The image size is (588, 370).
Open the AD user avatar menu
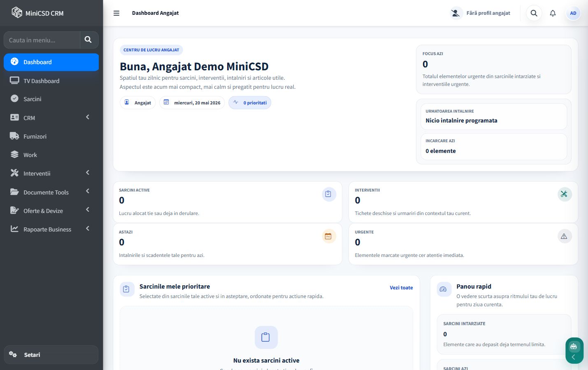573,13
